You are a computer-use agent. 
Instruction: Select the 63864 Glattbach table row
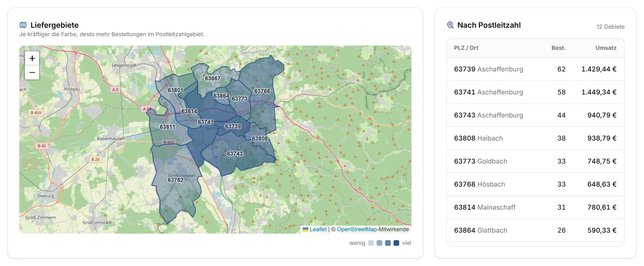coord(535,230)
